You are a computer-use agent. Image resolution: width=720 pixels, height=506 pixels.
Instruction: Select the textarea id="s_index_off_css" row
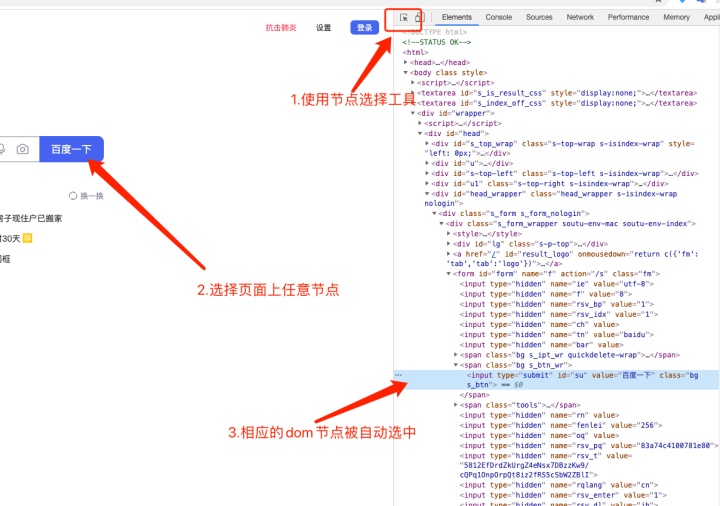[x=557, y=103]
